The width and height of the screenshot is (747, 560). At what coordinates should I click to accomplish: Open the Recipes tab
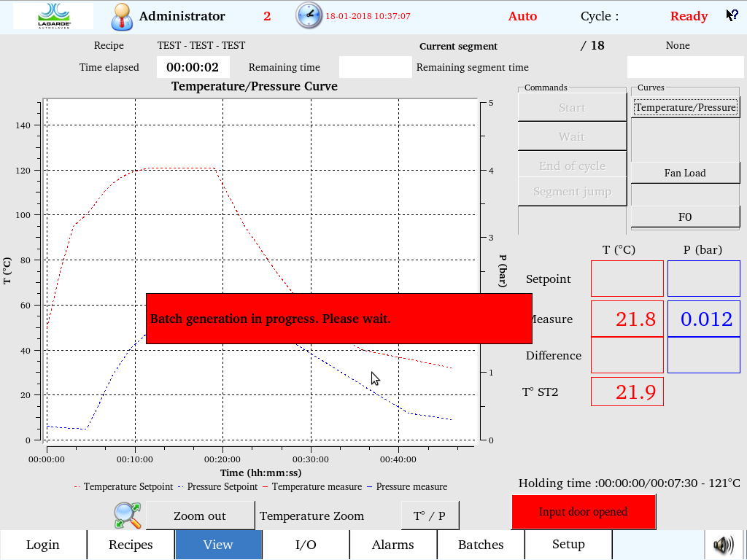pyautogui.click(x=131, y=545)
